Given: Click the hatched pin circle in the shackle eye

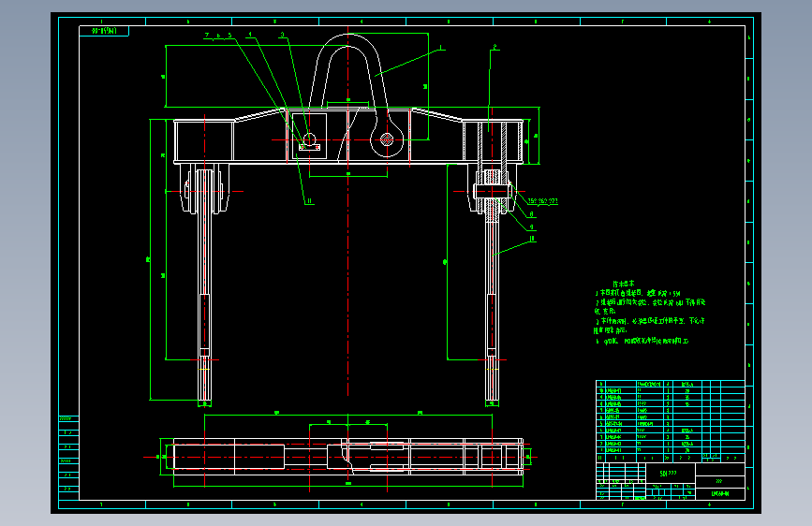Looking at the screenshot, I should [387, 139].
